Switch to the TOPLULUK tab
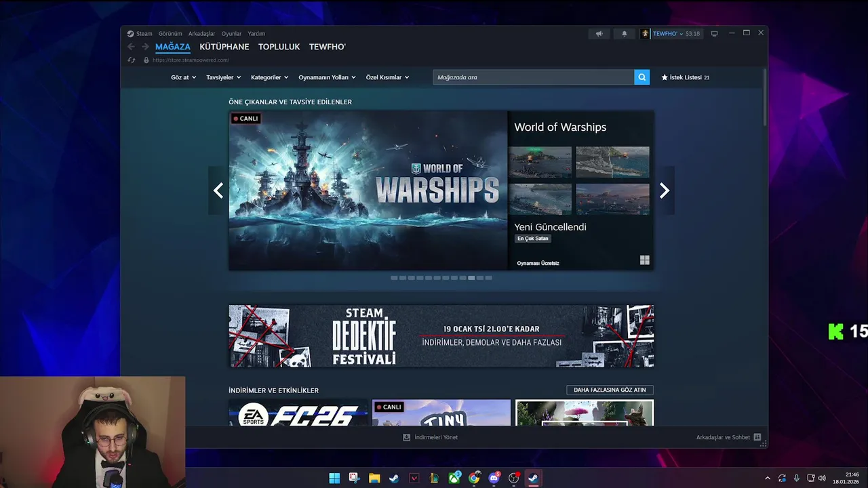 pos(279,47)
